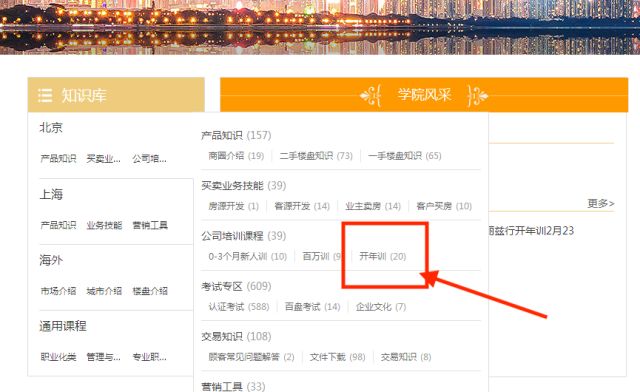Screen dimensions: 640x392
Task: Click the 知识库 panel title text
Action: pyautogui.click(x=84, y=96)
